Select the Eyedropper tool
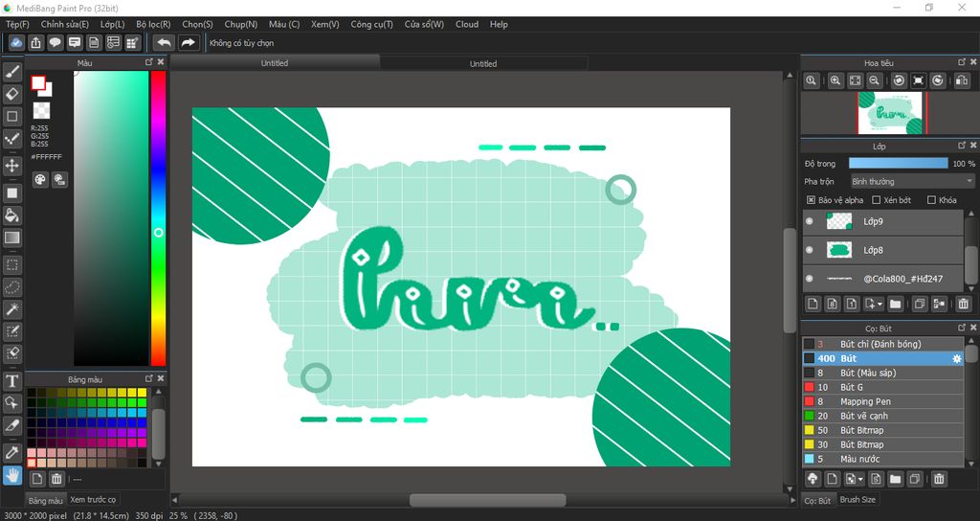Viewport: 980px width, 521px height. pyautogui.click(x=11, y=453)
